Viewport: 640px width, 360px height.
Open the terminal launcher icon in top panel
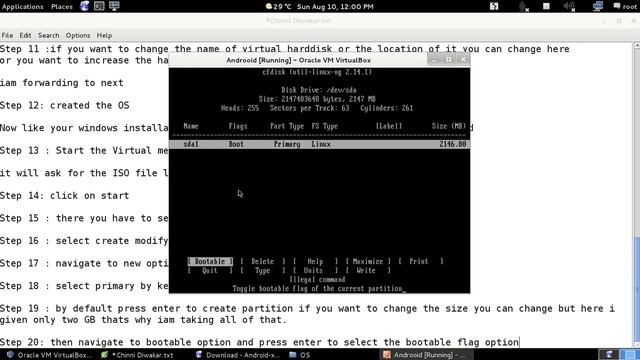(99, 6)
